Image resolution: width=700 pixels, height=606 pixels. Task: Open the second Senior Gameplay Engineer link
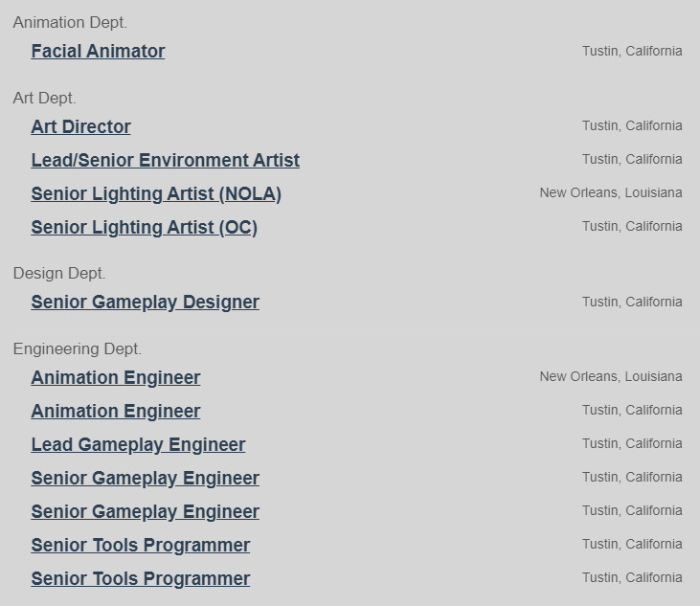pos(146,511)
